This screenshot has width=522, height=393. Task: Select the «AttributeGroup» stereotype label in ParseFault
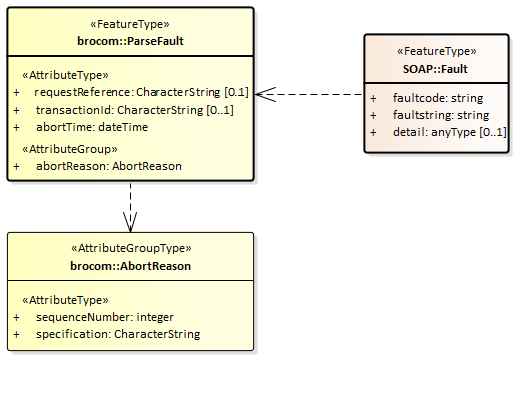70,149
